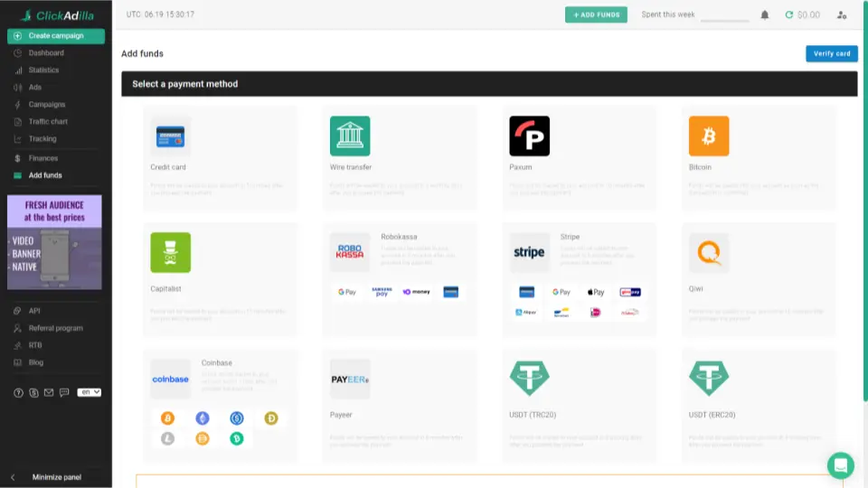Click the Skype contact icon in sidebar
The image size is (868, 488).
[x=33, y=392]
